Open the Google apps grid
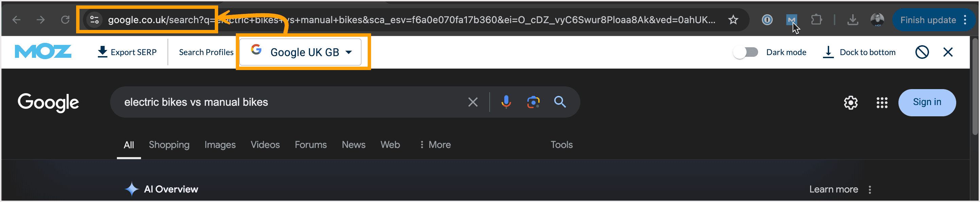Screen dimensions: 980x202 point(882,102)
